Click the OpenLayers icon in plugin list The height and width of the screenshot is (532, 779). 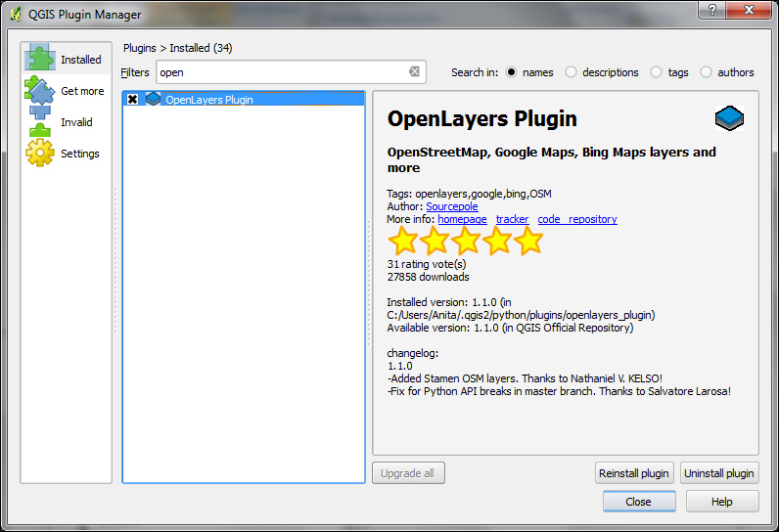[x=153, y=99]
